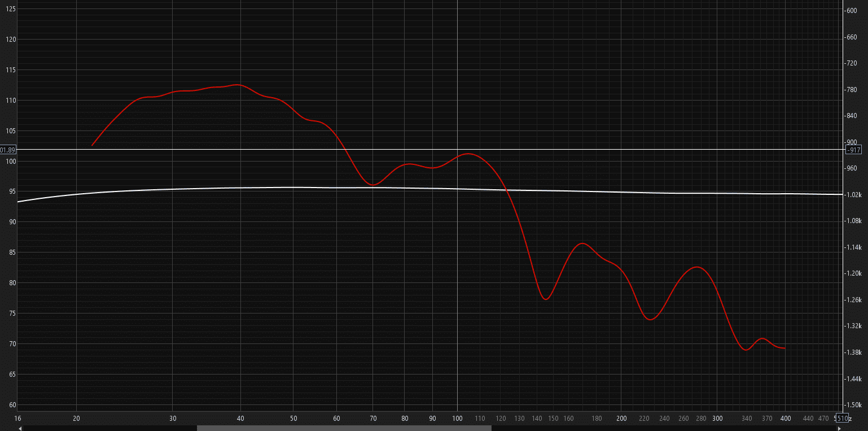Click the 40 Hz frequency axis label
This screenshot has height=431, width=868.
click(x=240, y=419)
